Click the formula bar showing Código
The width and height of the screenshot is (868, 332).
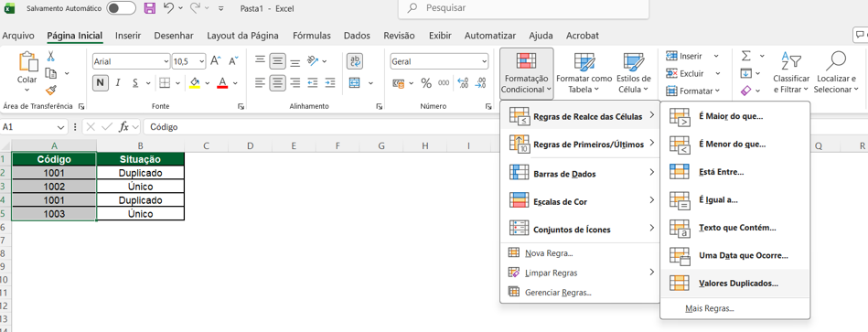[x=504, y=127]
